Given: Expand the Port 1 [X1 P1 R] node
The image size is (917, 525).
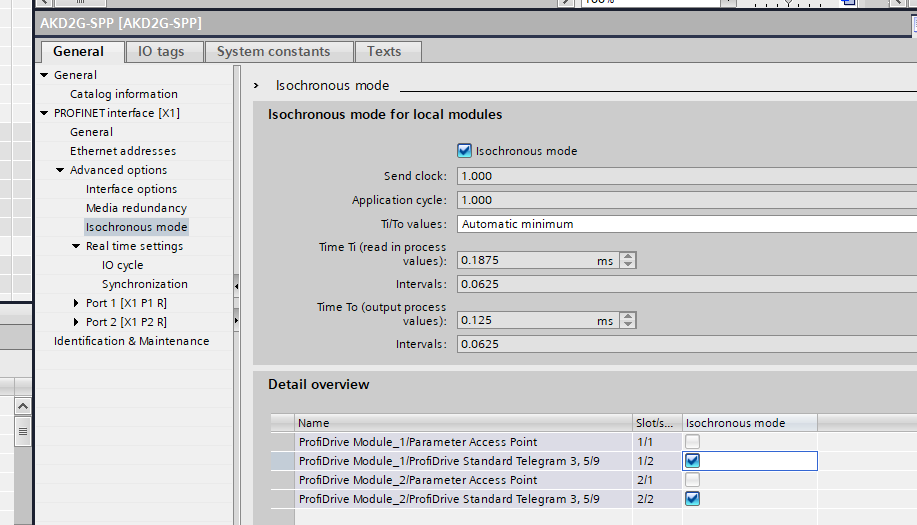Looking at the screenshot, I should [76, 303].
